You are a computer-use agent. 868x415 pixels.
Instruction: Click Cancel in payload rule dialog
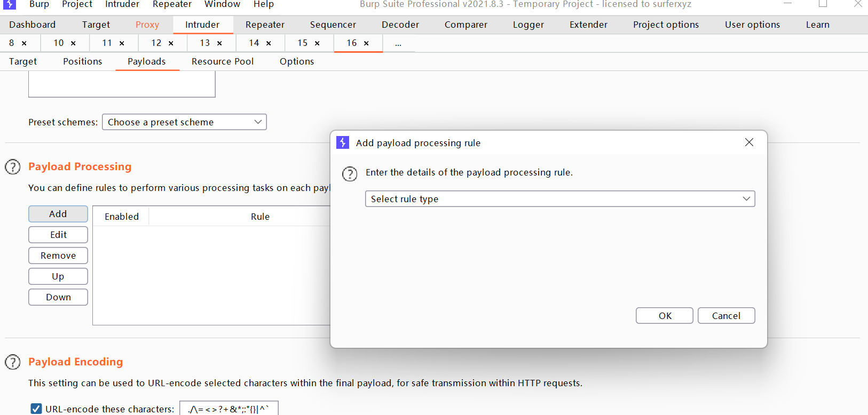point(727,316)
